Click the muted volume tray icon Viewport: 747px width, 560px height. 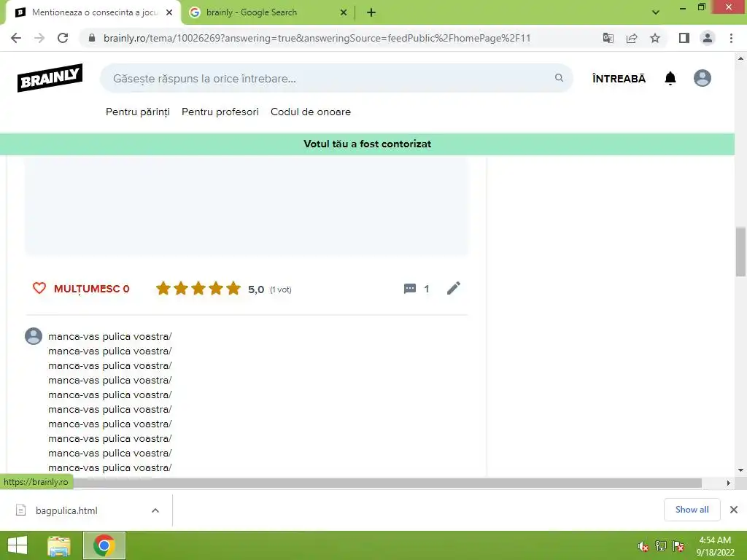[643, 546]
